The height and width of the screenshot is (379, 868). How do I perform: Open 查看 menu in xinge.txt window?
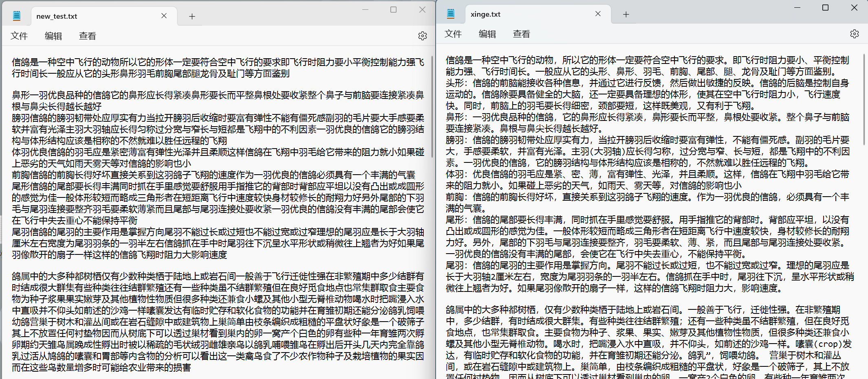point(522,34)
